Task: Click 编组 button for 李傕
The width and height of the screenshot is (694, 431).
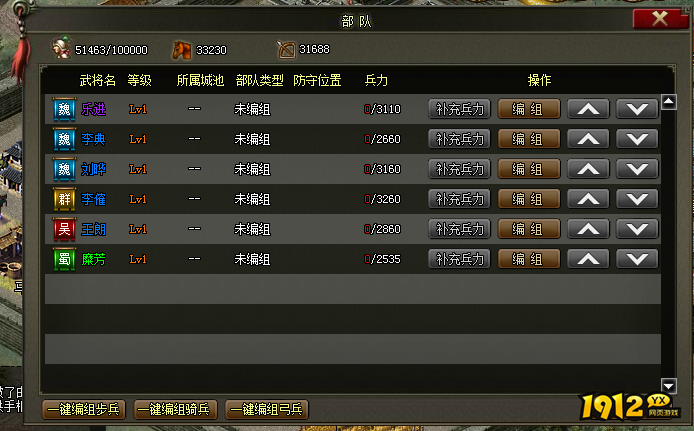Action: pyautogui.click(x=529, y=199)
